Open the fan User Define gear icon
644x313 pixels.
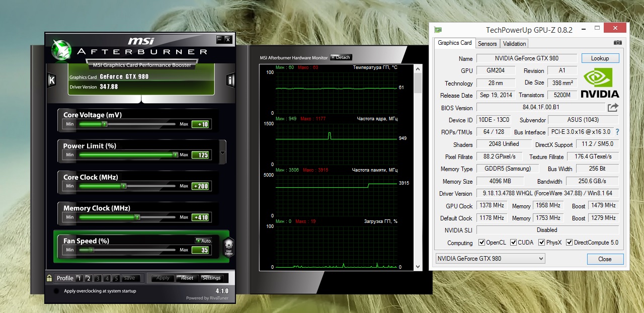coord(229,248)
